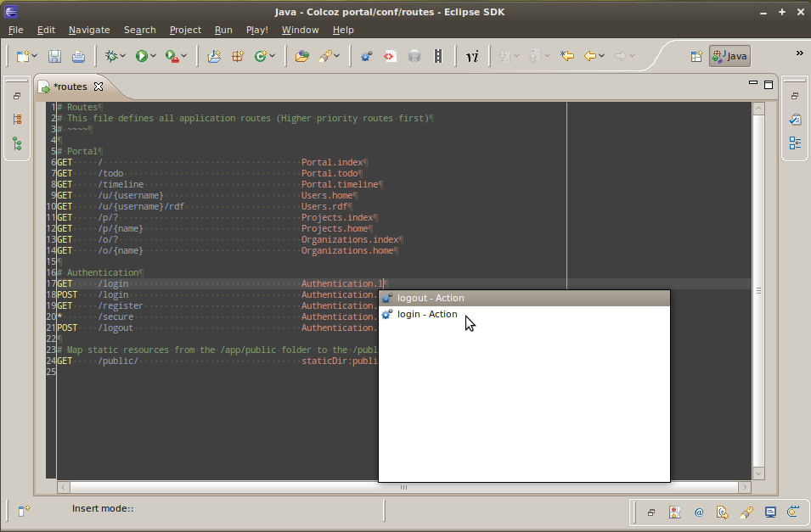This screenshot has width=811, height=532.
Task: Click the editor's horizontal scrollbar
Action: (403, 487)
